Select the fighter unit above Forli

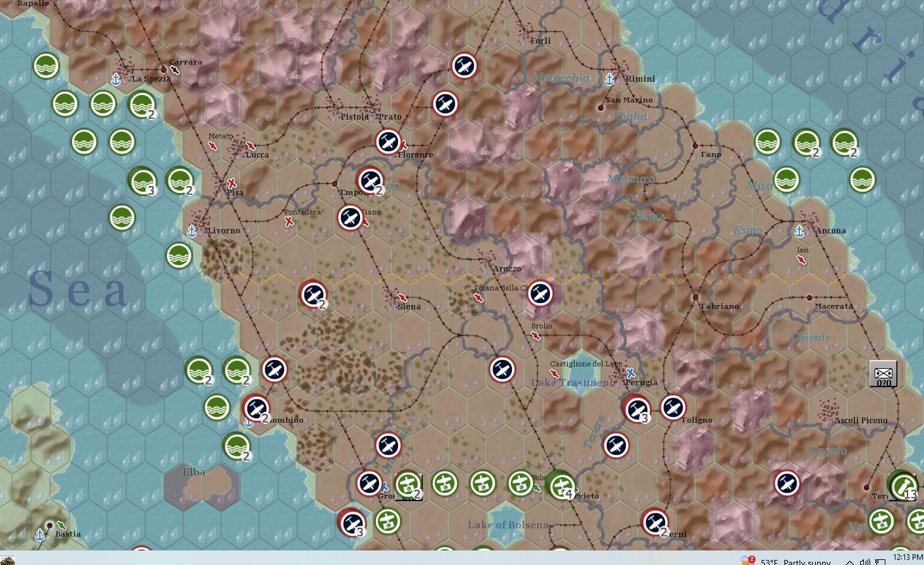pyautogui.click(x=464, y=66)
